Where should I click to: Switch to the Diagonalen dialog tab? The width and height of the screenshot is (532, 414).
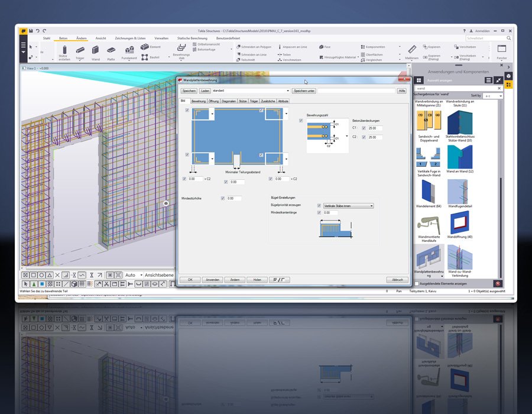(229, 101)
